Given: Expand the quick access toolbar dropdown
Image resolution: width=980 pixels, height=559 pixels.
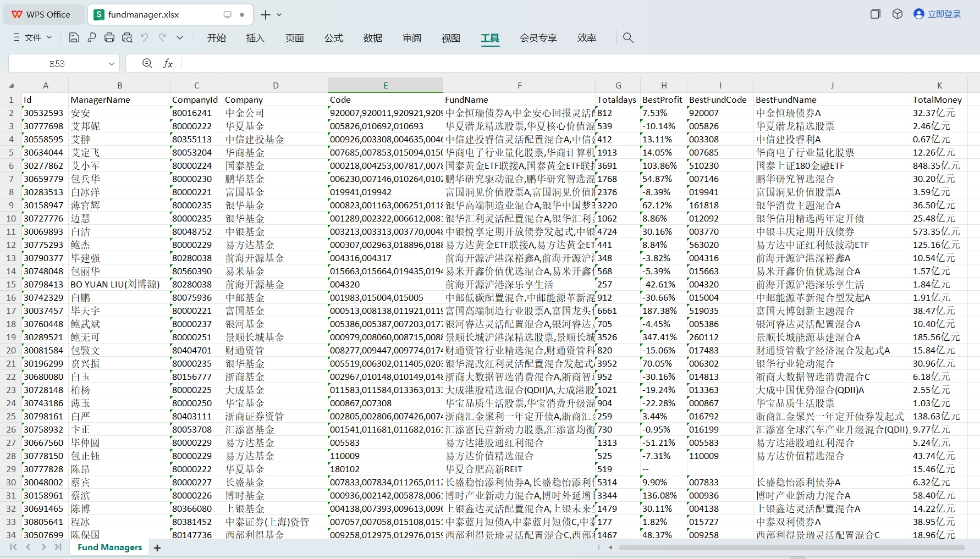Looking at the screenshot, I should [x=180, y=37].
